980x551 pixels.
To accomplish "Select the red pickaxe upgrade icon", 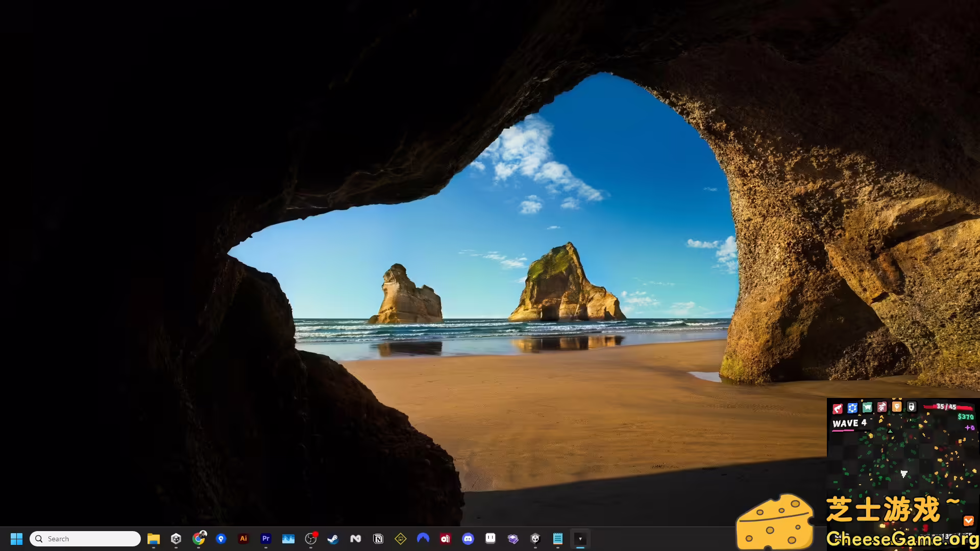I will click(882, 407).
